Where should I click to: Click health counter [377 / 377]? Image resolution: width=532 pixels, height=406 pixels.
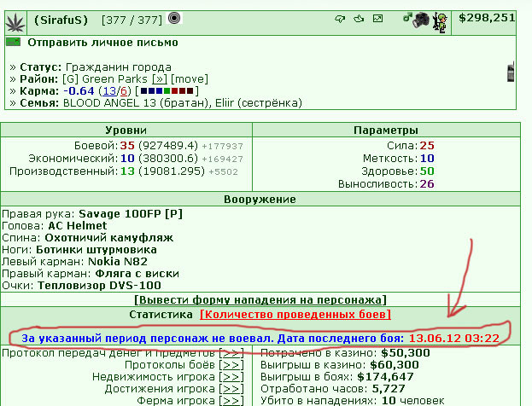(132, 20)
